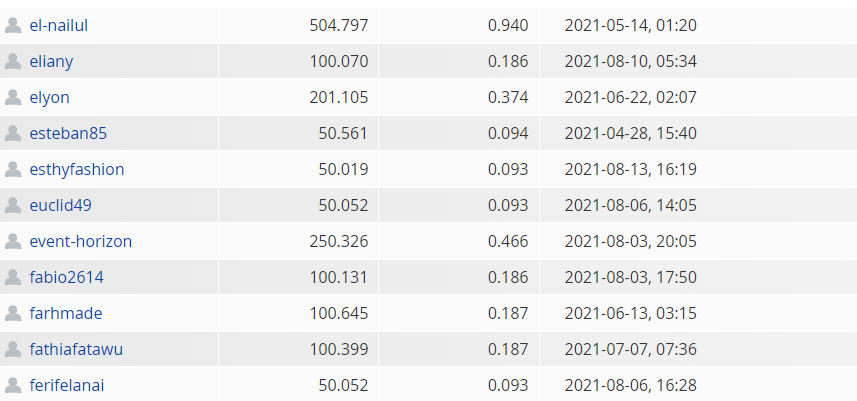
Task: Visit the fabio2614 user link
Action: pyautogui.click(x=67, y=278)
